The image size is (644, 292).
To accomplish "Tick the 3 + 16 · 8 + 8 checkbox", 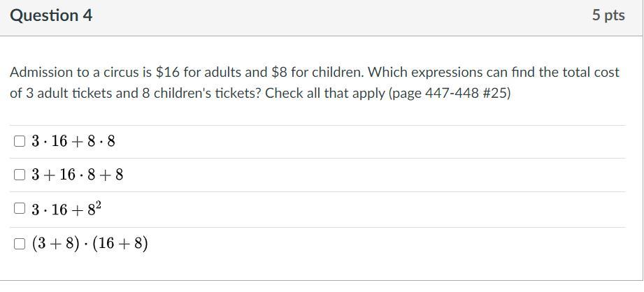I will pyautogui.click(x=19, y=175).
